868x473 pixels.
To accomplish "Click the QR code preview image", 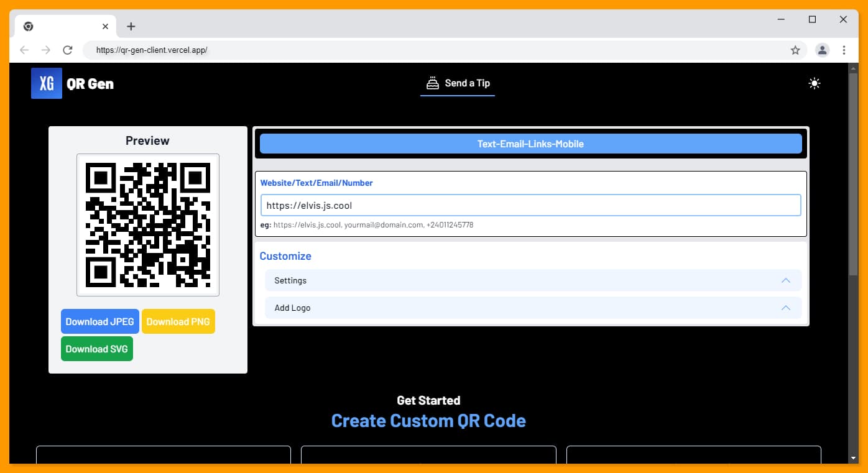I will point(148,225).
